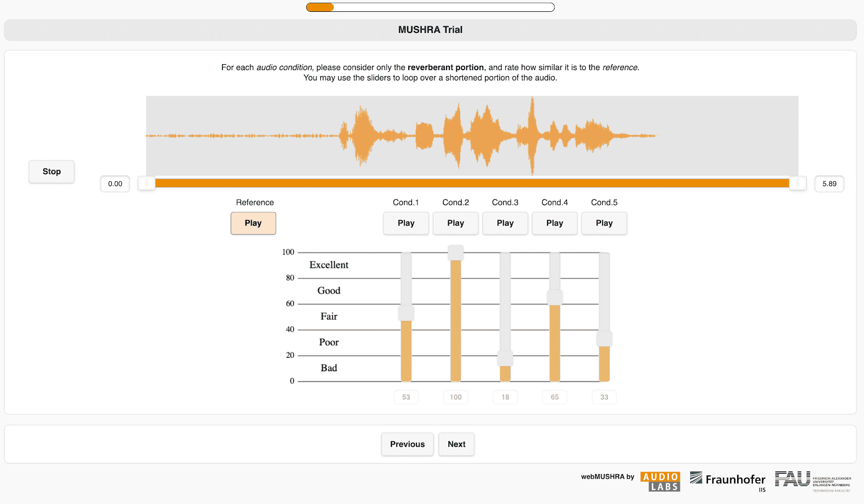
Task: Click the Cond.3 rating slider handle
Action: tap(505, 358)
